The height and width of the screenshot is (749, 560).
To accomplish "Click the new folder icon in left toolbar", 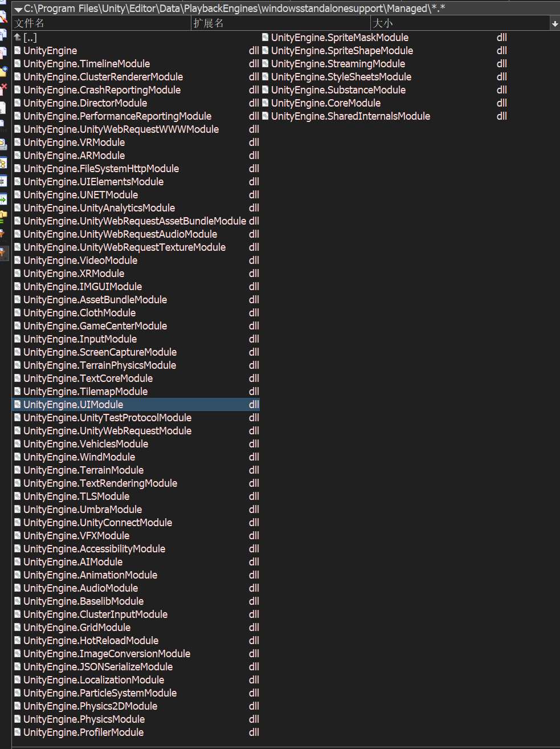I will tap(3, 71).
